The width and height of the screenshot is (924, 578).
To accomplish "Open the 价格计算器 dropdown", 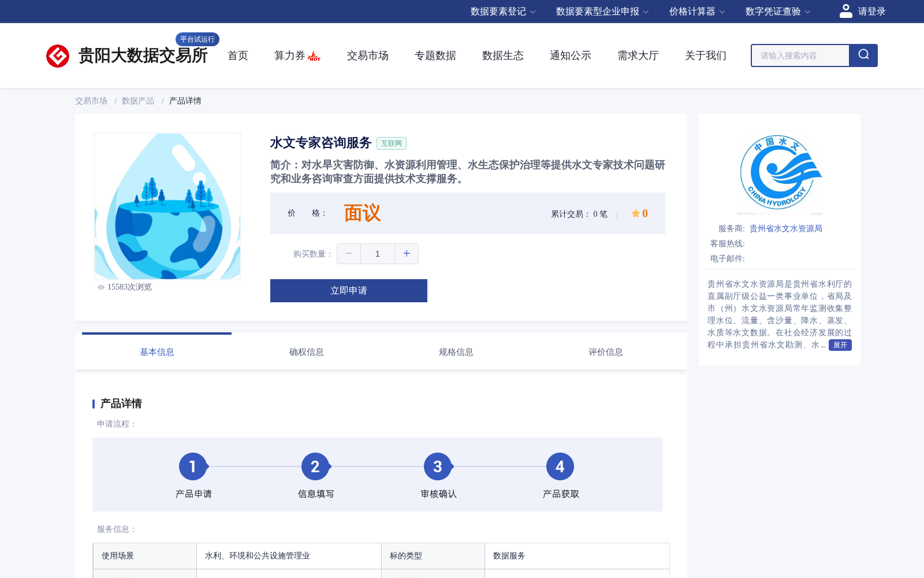I will 697,12.
